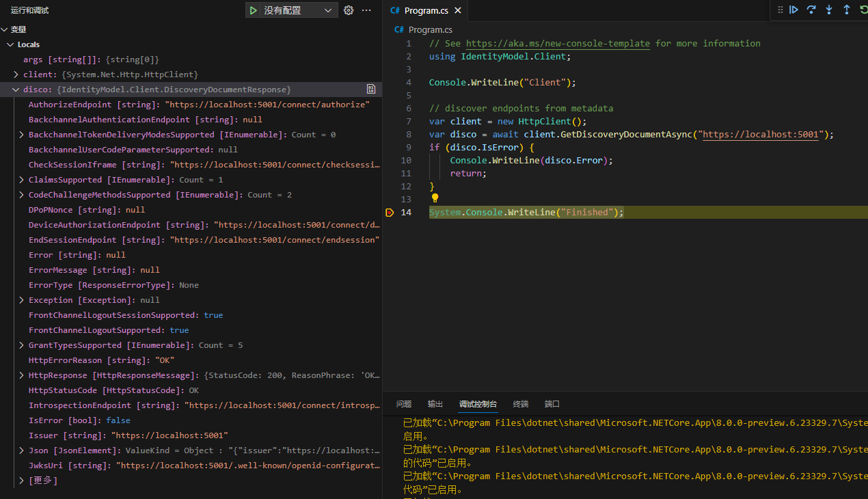Expand GrantTypesSupported variable

point(22,345)
